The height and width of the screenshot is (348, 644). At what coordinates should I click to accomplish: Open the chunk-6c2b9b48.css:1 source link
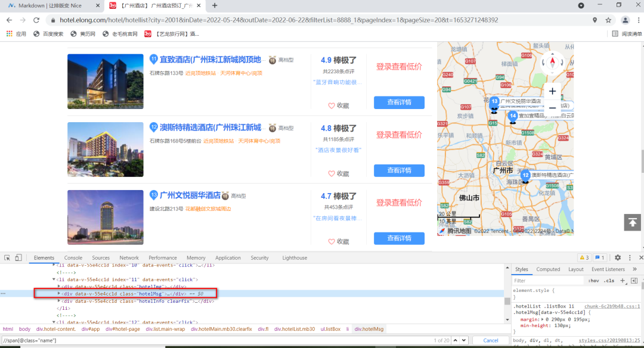click(612, 306)
